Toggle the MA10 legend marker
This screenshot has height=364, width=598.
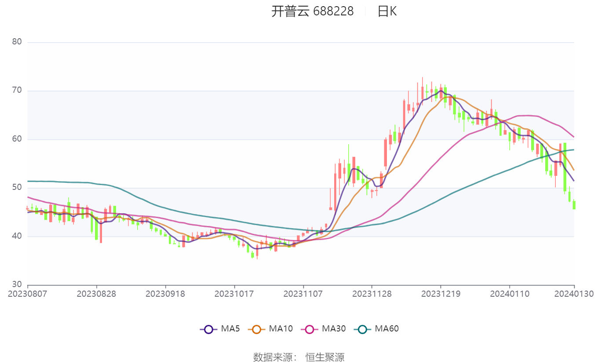coord(257,329)
